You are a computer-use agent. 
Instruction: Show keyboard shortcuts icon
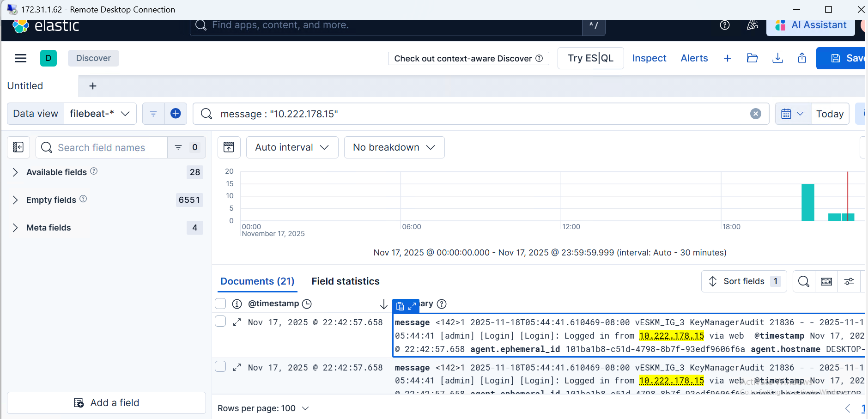[x=826, y=281]
